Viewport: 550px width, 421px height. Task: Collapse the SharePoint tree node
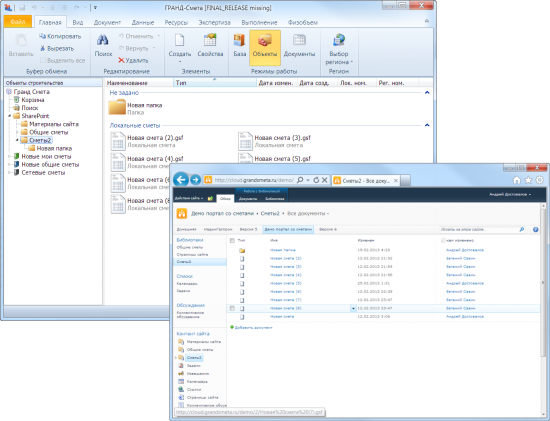[9, 116]
